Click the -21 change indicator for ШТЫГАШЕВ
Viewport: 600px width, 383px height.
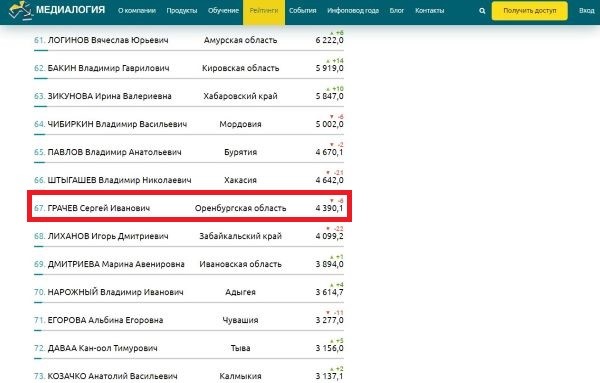(x=335, y=173)
